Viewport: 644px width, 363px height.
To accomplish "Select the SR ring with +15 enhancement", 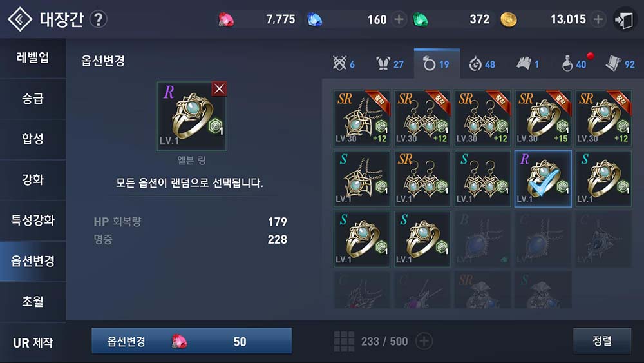I will pyautogui.click(x=543, y=118).
